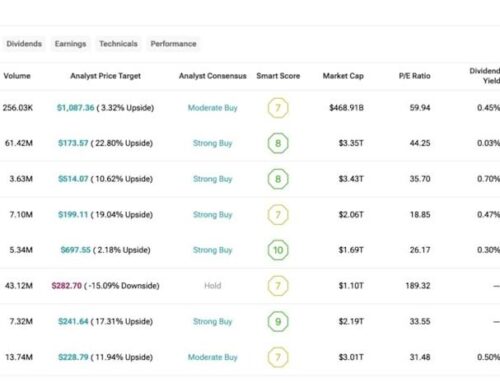Screen dimensions: 500x383
Task: Select the $2.06T market cap cell
Action: tap(351, 215)
